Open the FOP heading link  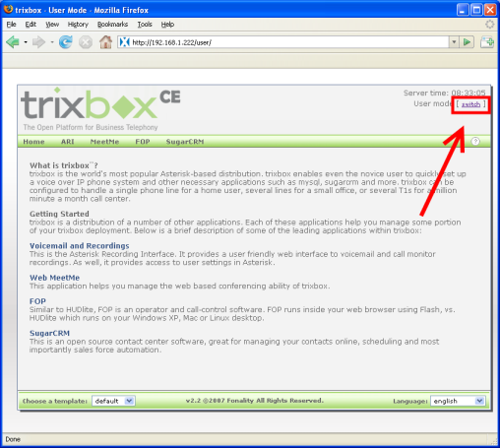coord(37,301)
